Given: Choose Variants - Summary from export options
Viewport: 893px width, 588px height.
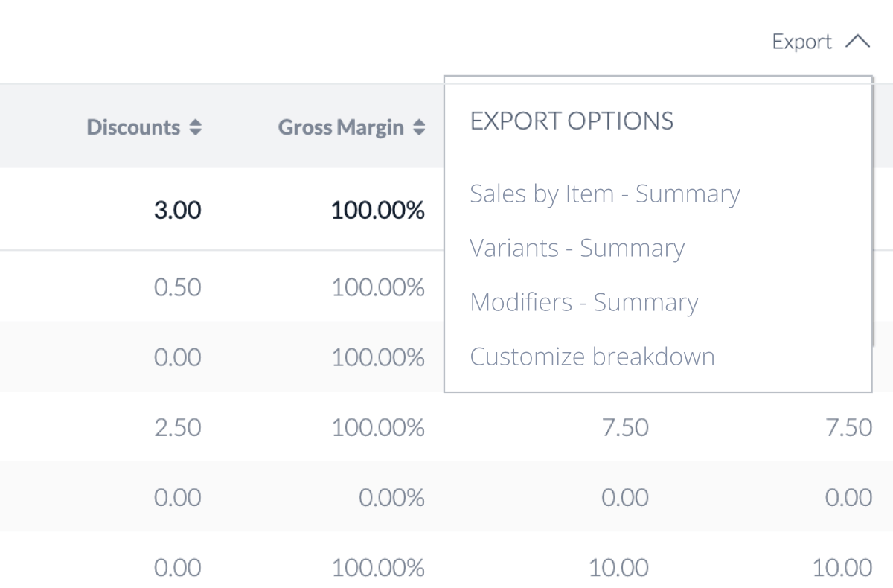Looking at the screenshot, I should [577, 248].
